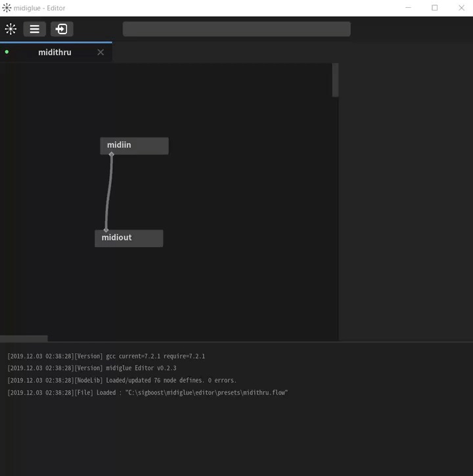Screen dimensions: 473x476
Task: Click the cable connecting midiin to midiout
Action: coord(108,192)
